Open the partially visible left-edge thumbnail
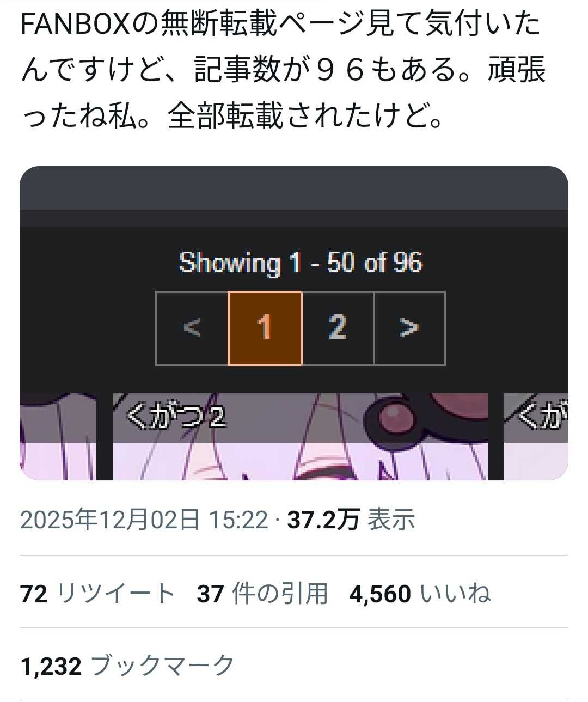Viewport: 588px width, 702px height. click(58, 436)
